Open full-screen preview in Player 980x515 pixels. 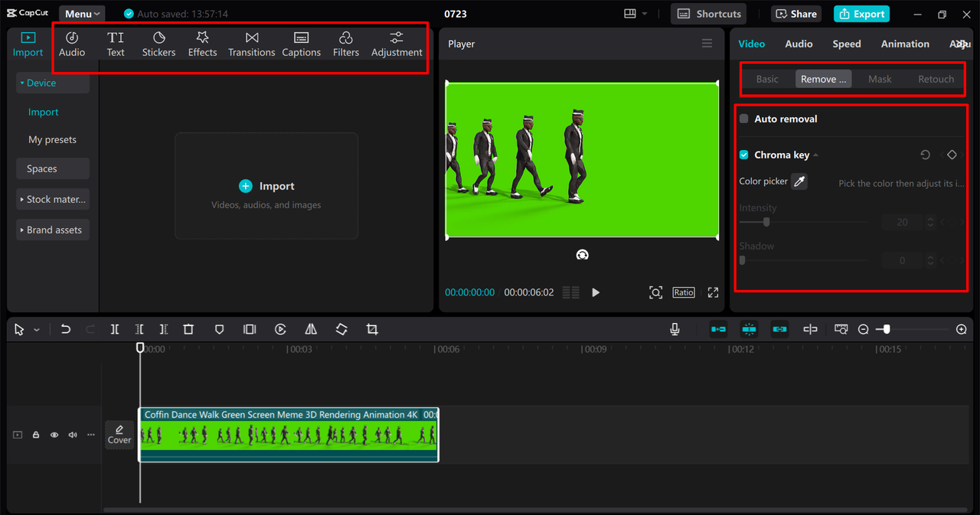(x=713, y=292)
